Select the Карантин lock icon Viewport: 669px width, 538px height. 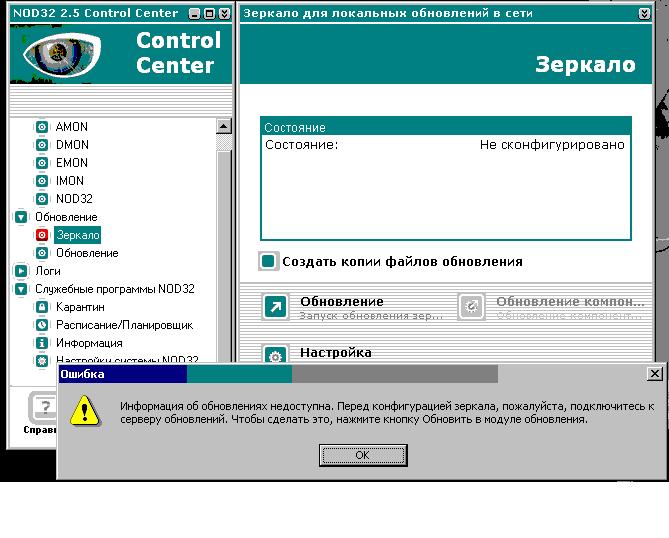(x=42, y=307)
